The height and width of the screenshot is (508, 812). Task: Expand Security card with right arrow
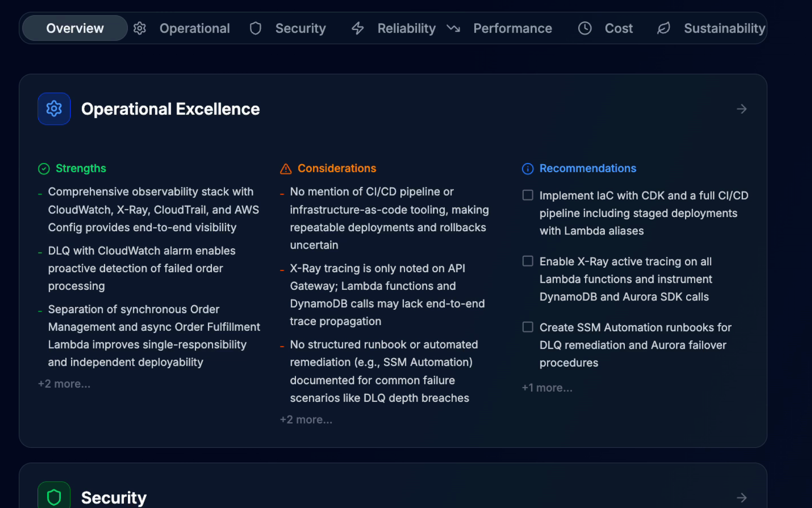[x=741, y=497]
